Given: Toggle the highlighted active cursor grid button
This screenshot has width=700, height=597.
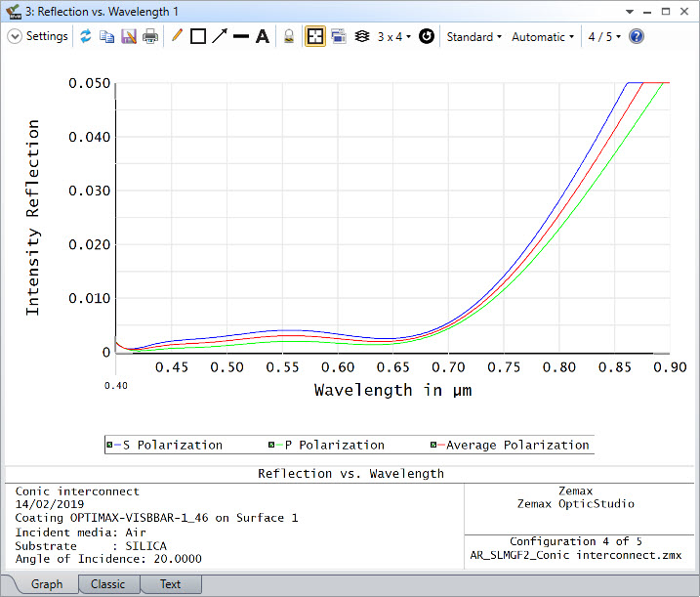Looking at the screenshot, I should (x=315, y=36).
